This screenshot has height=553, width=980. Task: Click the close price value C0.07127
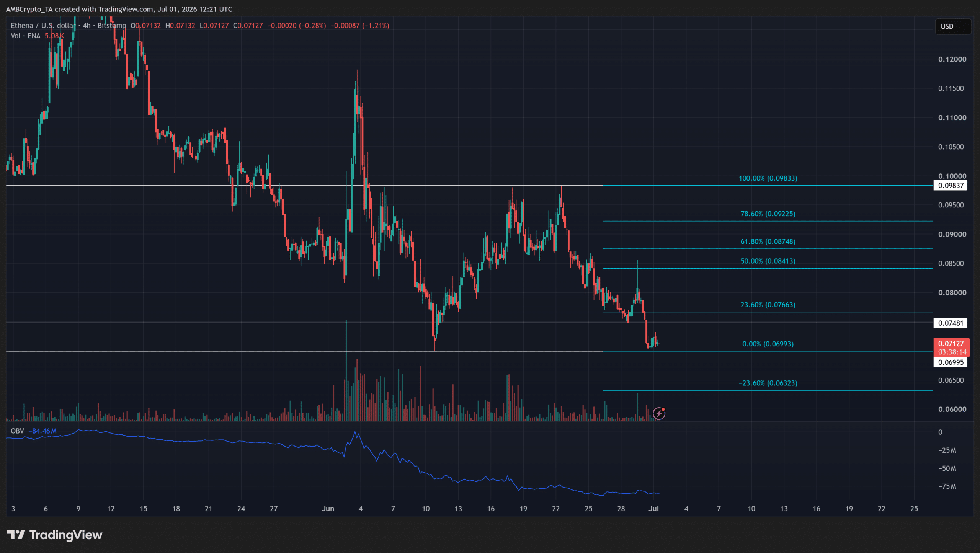click(248, 26)
